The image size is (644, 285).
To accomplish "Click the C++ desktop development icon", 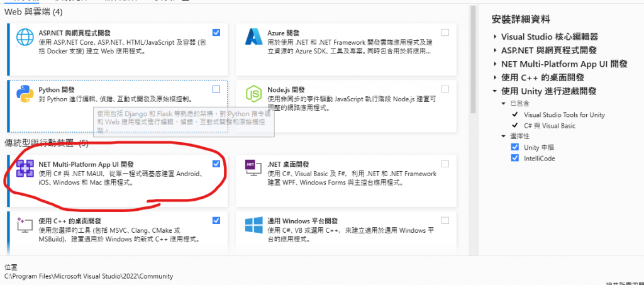I will click(x=25, y=225).
